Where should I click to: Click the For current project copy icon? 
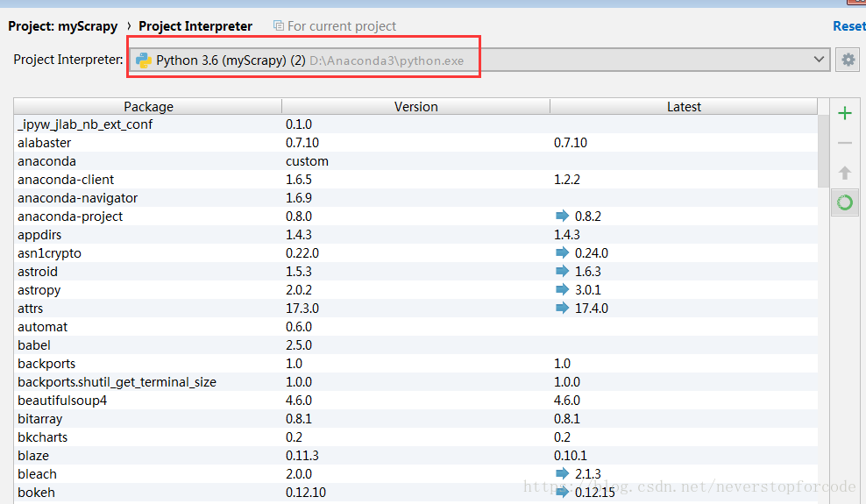(279, 26)
